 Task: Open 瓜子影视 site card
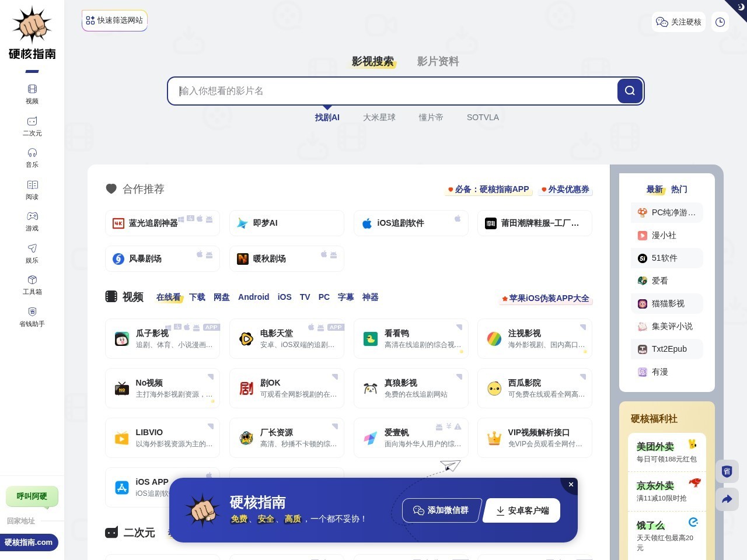click(x=162, y=338)
